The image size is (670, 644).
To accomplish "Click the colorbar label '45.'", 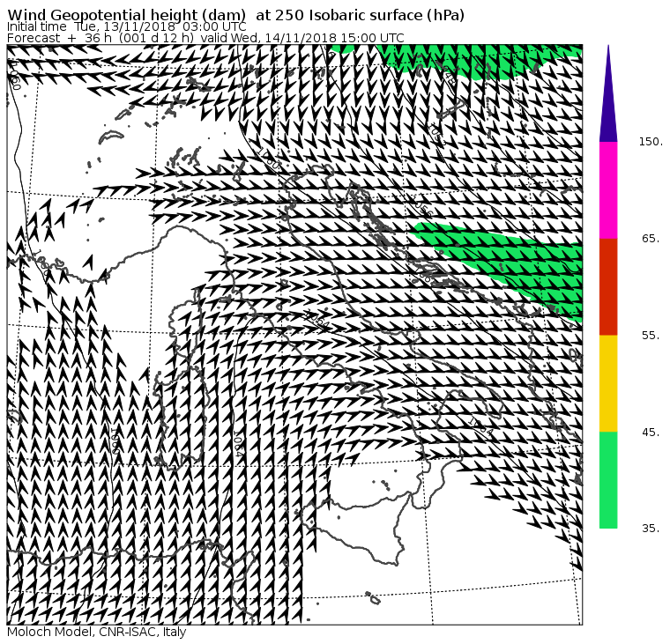I will pyautogui.click(x=651, y=433).
